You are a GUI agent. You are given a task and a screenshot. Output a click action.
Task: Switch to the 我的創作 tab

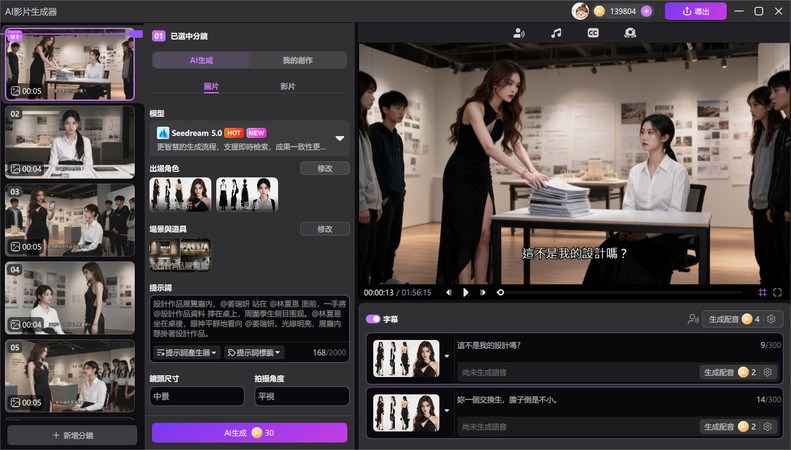coord(298,60)
